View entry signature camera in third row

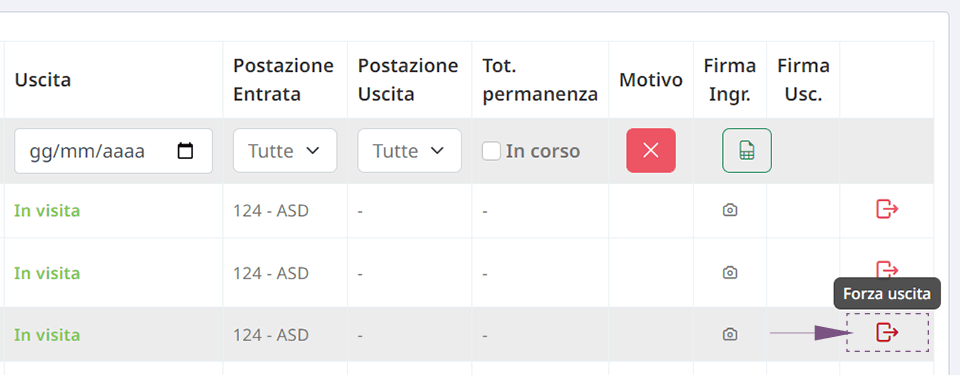[x=730, y=335]
